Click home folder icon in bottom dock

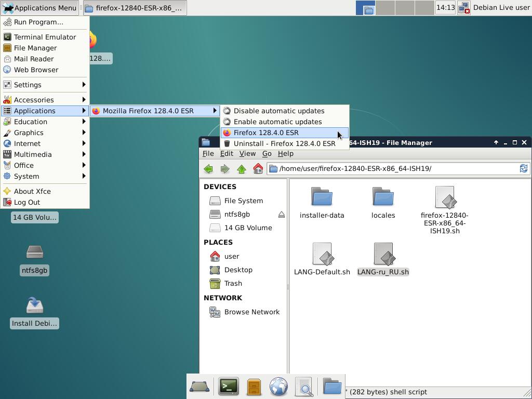[332, 386]
